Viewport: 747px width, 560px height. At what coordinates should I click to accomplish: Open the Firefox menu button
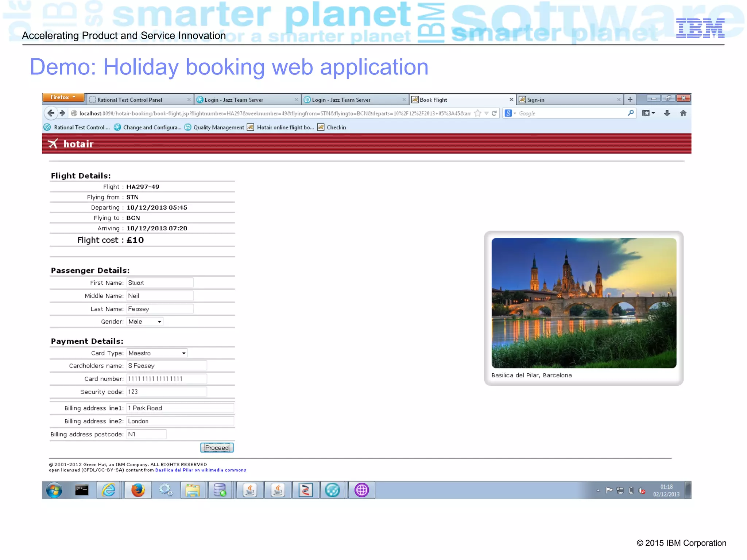coord(63,97)
